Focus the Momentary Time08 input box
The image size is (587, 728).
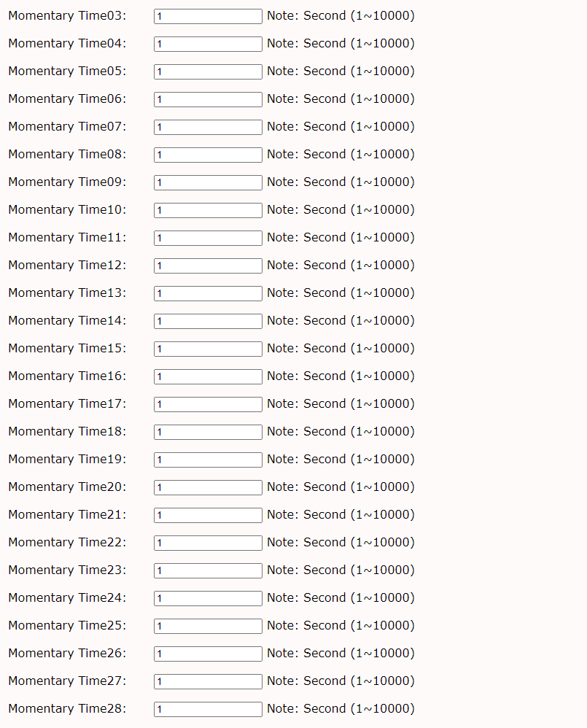pyautogui.click(x=208, y=155)
